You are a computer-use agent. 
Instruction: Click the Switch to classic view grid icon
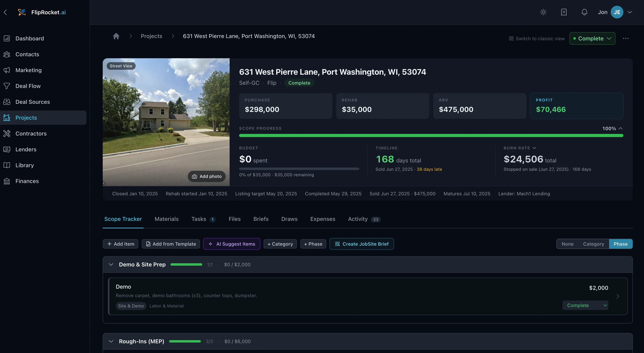(x=511, y=39)
